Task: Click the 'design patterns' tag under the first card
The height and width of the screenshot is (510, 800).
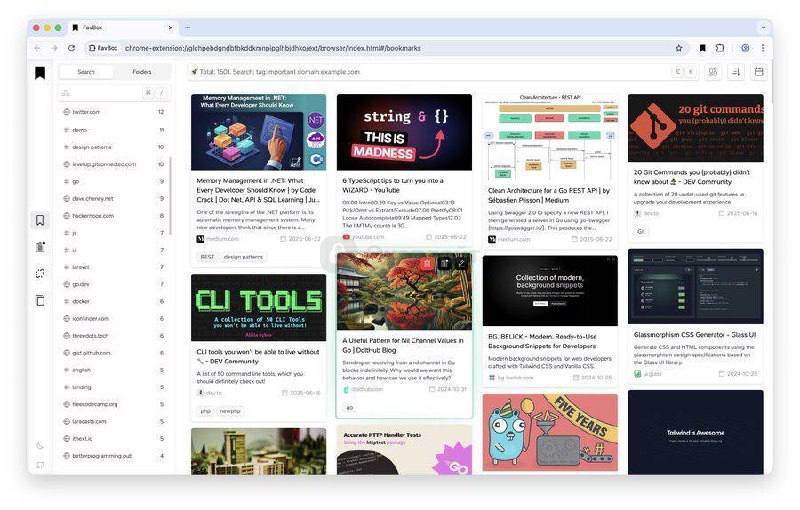Action: point(243,257)
